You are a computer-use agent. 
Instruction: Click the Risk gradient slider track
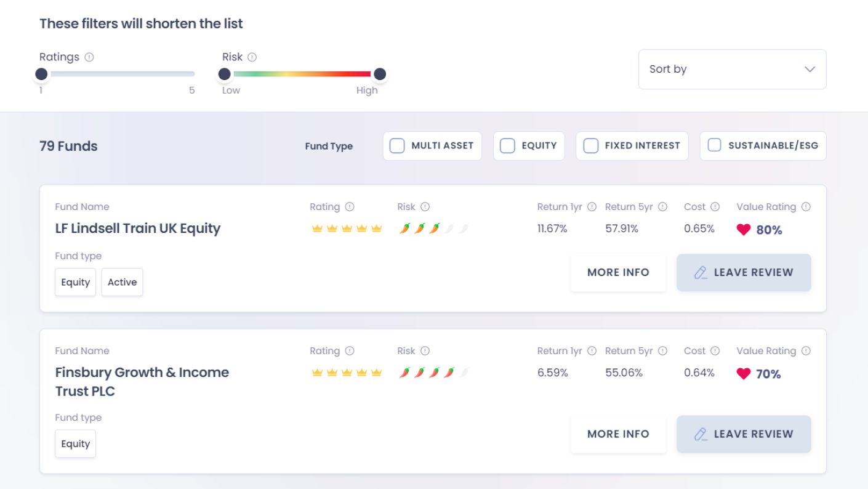302,75
